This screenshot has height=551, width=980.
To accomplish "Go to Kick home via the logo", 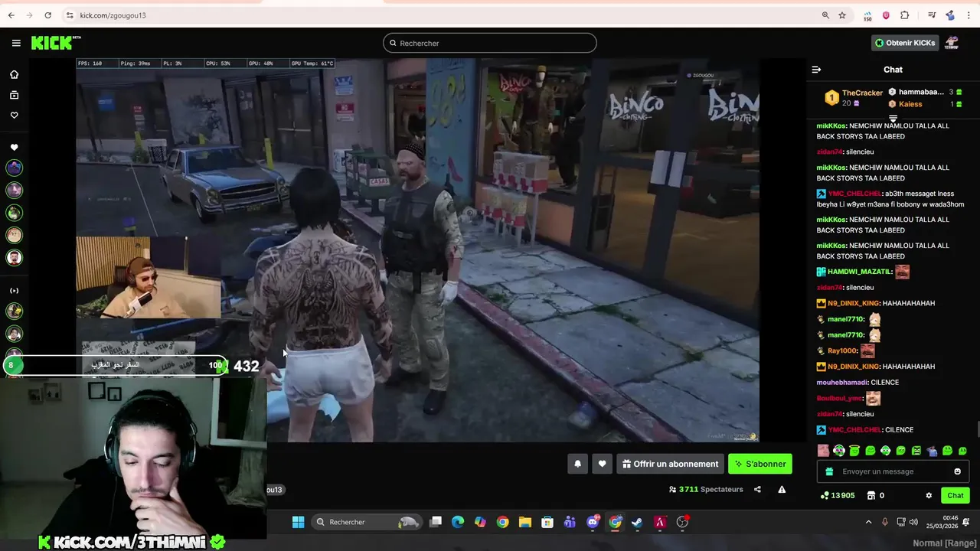I will click(x=56, y=43).
